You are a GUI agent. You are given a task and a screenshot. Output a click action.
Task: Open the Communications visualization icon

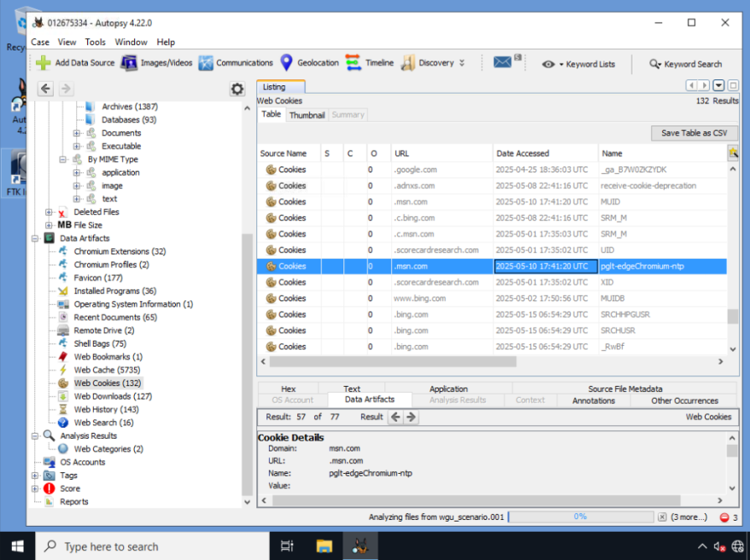tap(206, 62)
